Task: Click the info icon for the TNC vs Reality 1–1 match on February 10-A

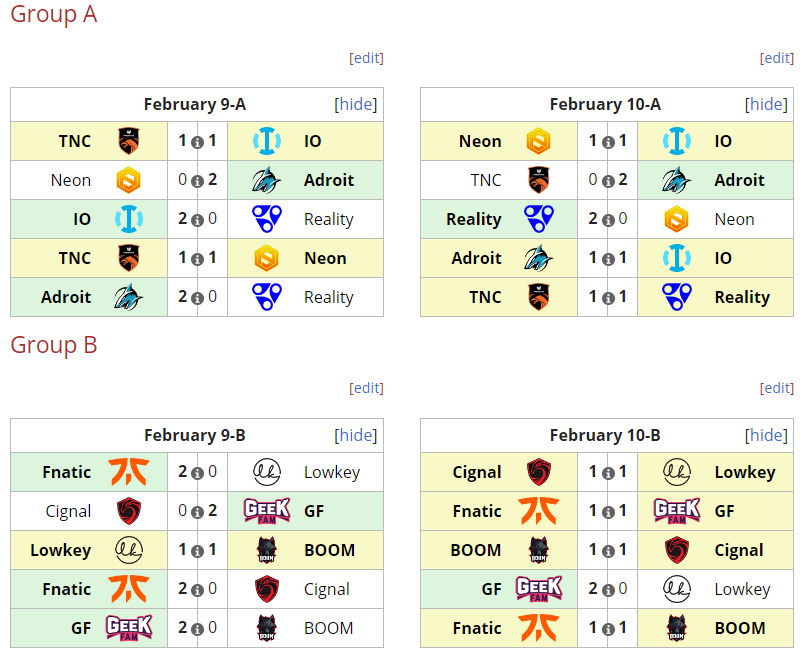Action: (x=608, y=298)
